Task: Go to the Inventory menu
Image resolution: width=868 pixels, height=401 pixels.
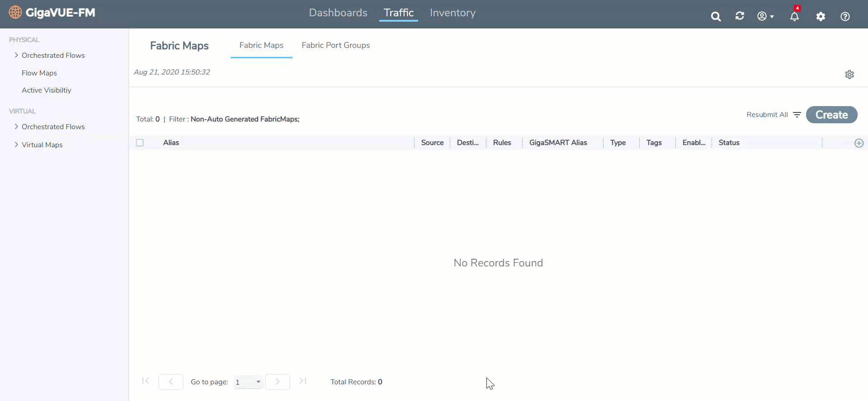Action: 453,13
